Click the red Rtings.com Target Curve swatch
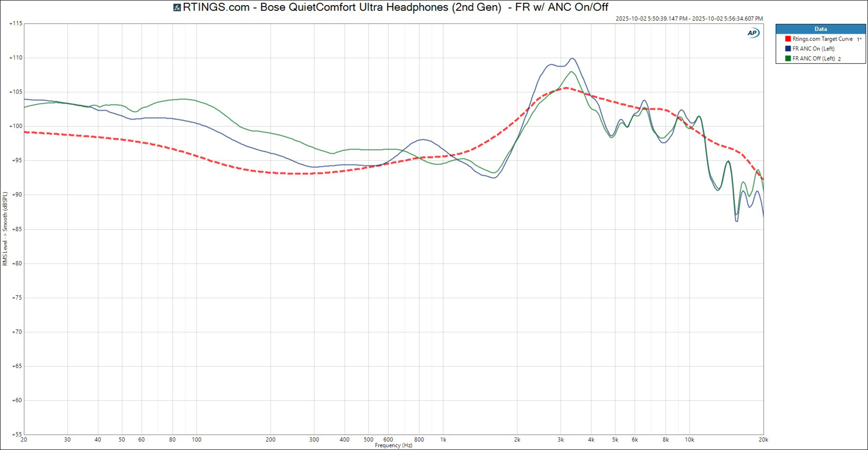This screenshot has height=450, width=868. point(788,39)
